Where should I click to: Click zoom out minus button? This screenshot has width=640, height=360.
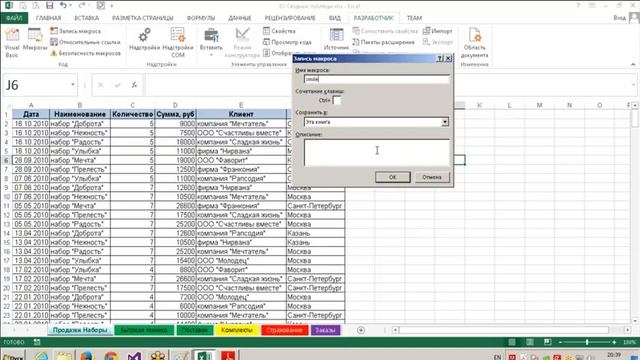(560, 342)
